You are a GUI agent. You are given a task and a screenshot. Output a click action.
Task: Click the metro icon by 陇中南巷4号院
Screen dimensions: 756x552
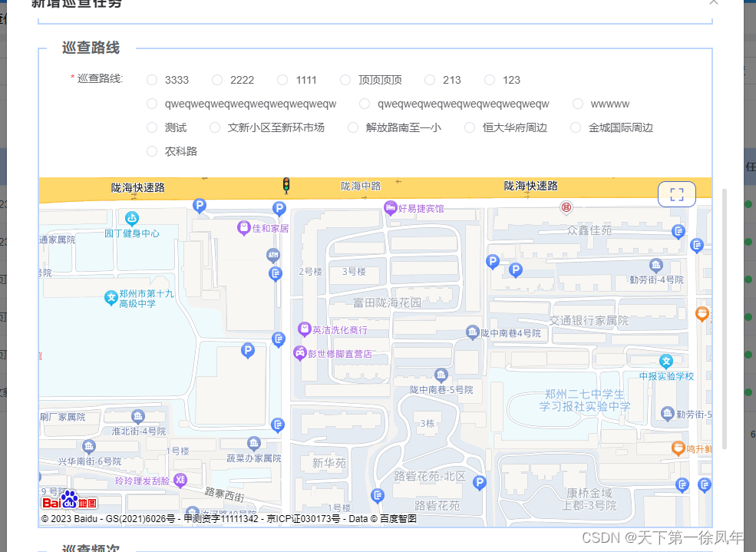[472, 332]
